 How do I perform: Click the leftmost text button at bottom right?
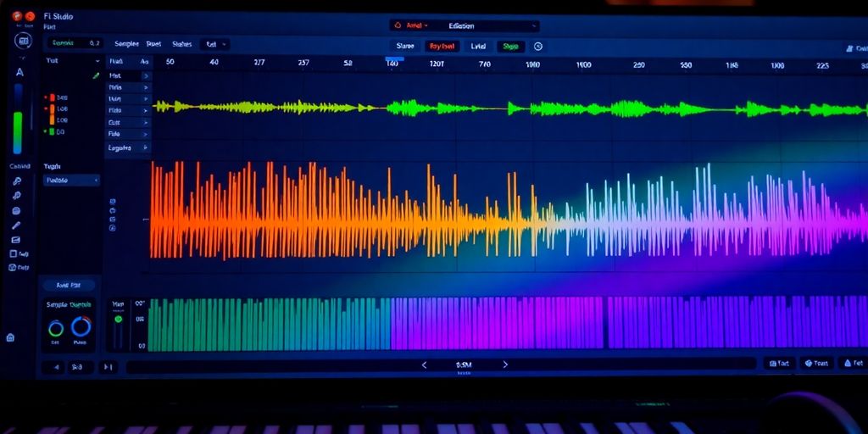coord(780,363)
